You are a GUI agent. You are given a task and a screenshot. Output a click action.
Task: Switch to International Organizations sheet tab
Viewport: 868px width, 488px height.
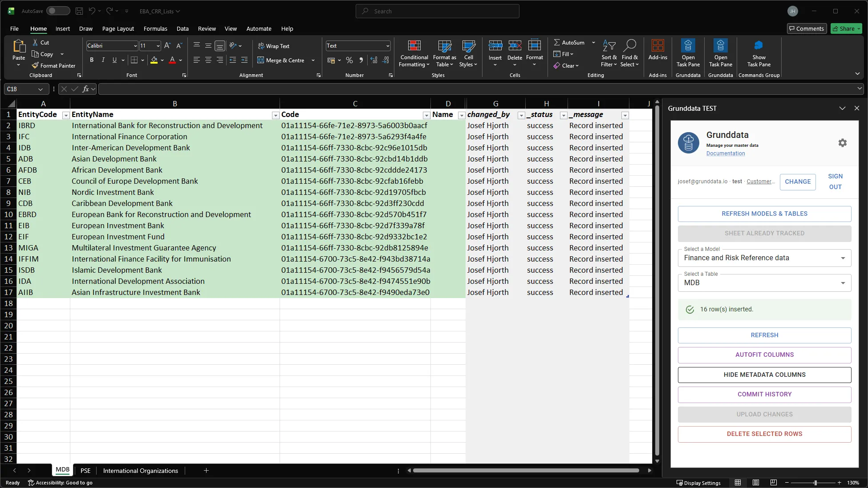pyautogui.click(x=141, y=471)
